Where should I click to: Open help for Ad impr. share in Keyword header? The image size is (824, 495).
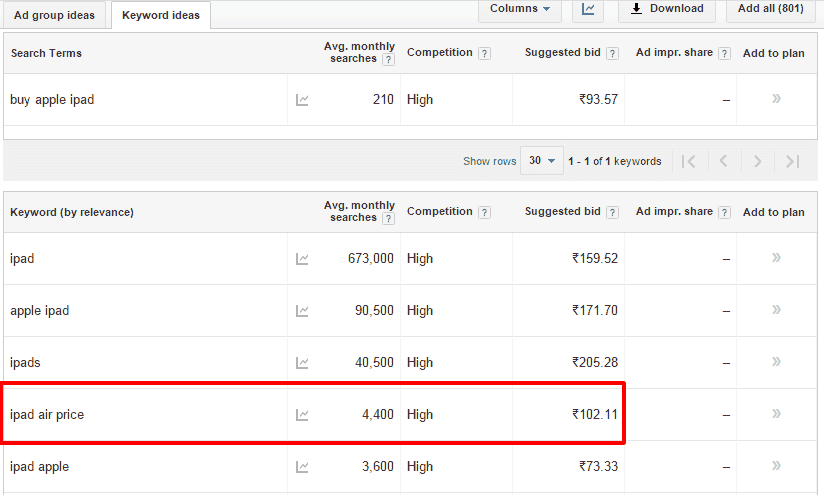[x=725, y=212]
